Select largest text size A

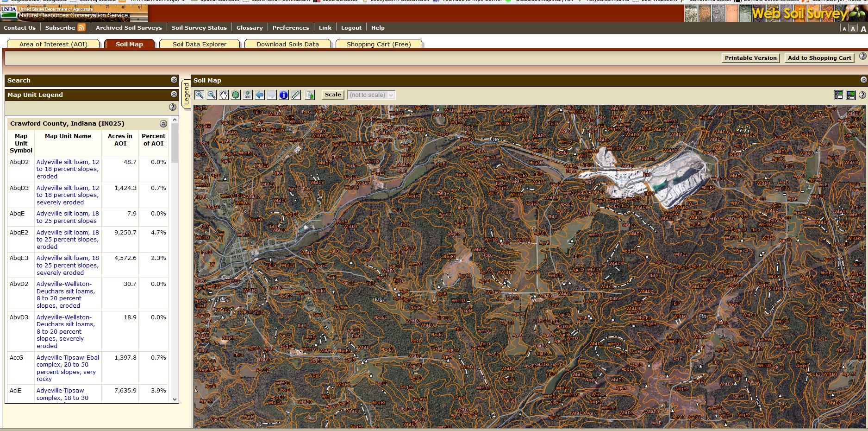[863, 28]
